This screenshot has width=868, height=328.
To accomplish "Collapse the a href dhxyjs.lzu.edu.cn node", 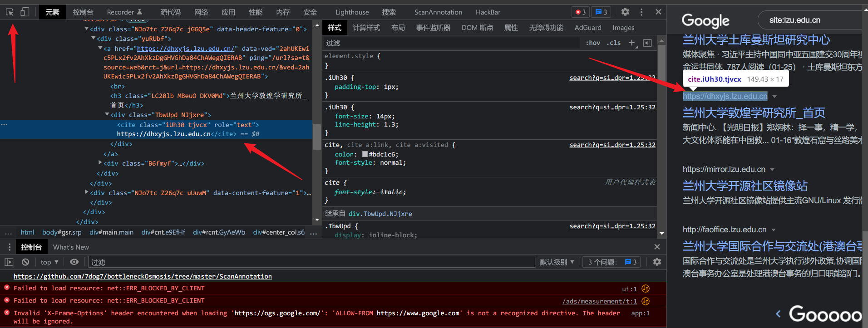I will 100,48.
